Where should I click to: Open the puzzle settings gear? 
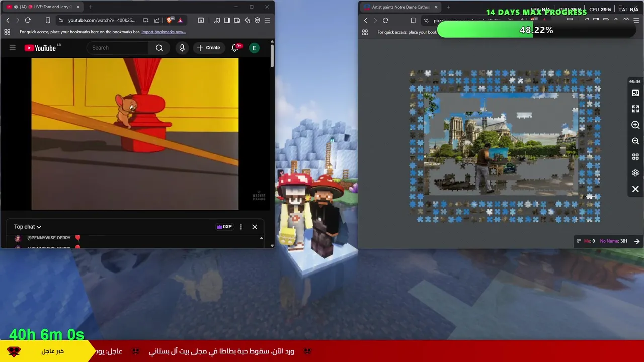635,173
